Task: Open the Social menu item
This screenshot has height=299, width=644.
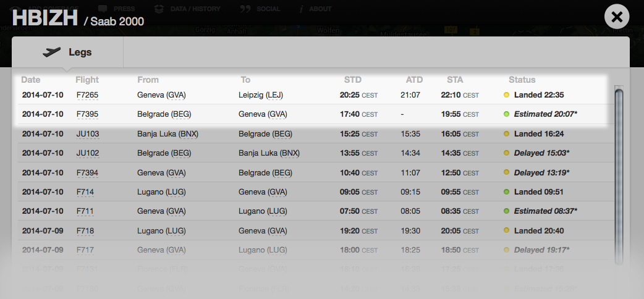Action: pyautogui.click(x=268, y=9)
